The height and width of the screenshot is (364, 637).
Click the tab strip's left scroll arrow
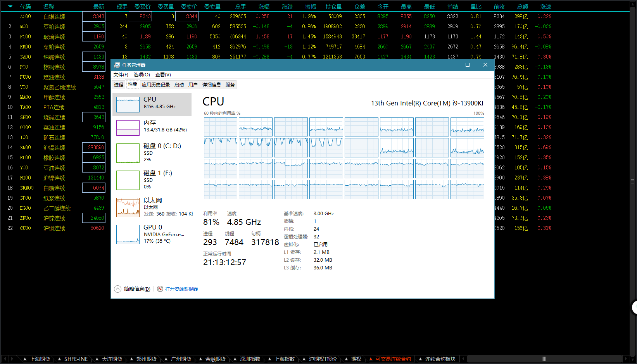5,359
